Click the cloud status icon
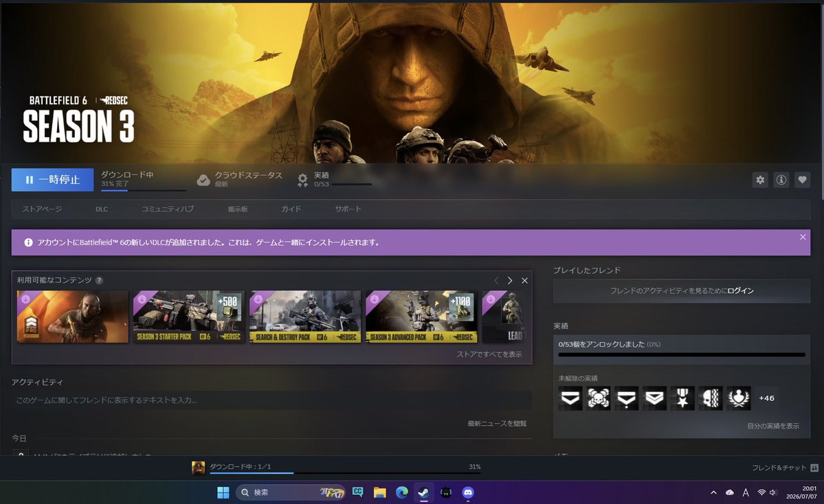 (203, 180)
